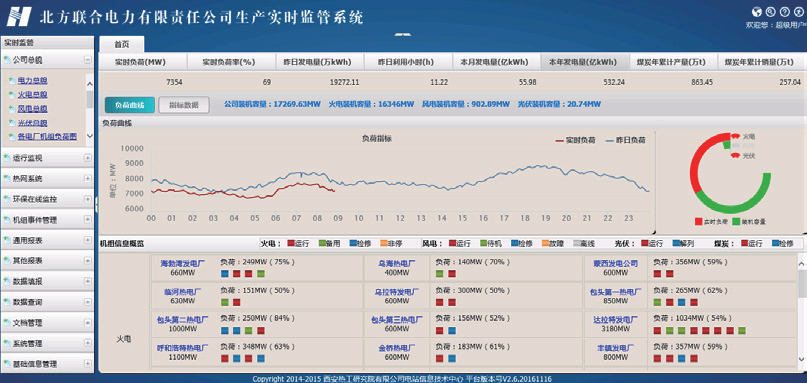The width and height of the screenshot is (807, 383).
Task: Click the icon beside 文档管理
Action: 7,323
